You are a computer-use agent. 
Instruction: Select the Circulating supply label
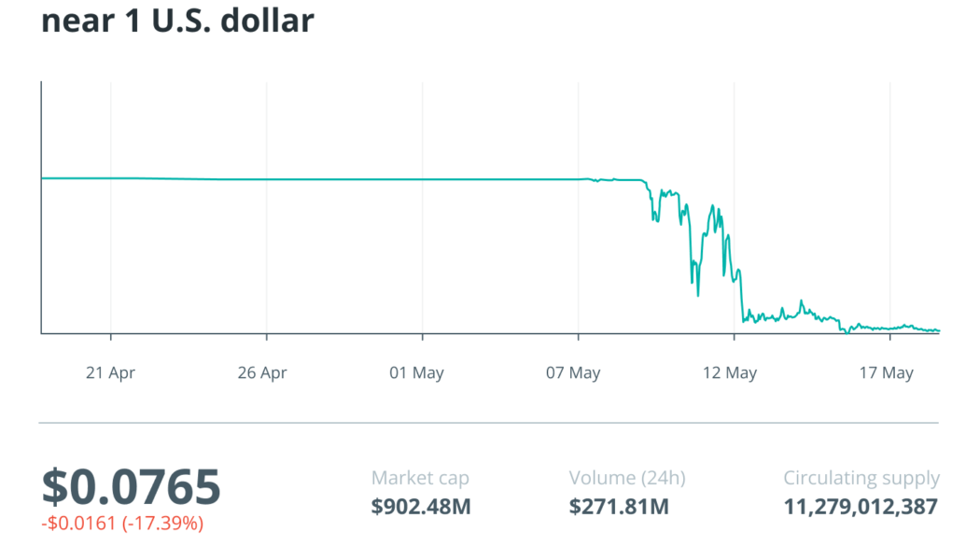click(x=861, y=479)
